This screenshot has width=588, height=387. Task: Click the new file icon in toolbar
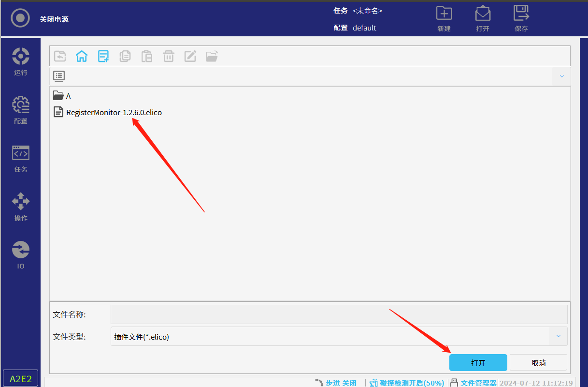coord(103,56)
